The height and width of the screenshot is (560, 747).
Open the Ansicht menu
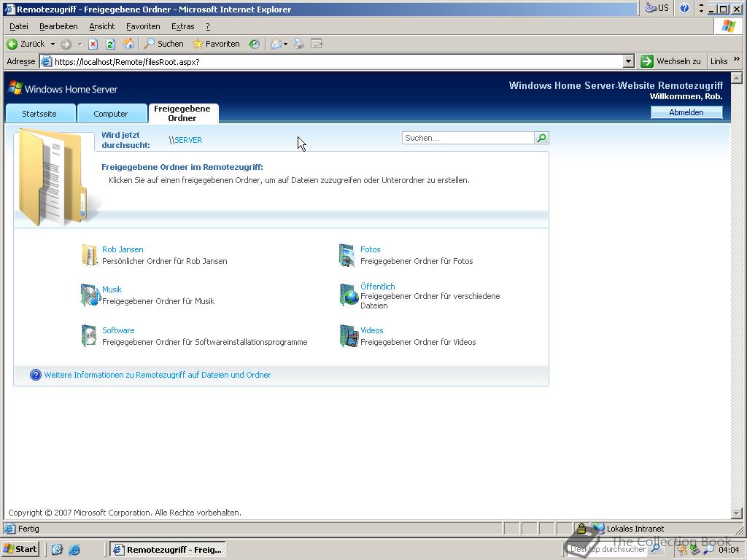tap(102, 27)
